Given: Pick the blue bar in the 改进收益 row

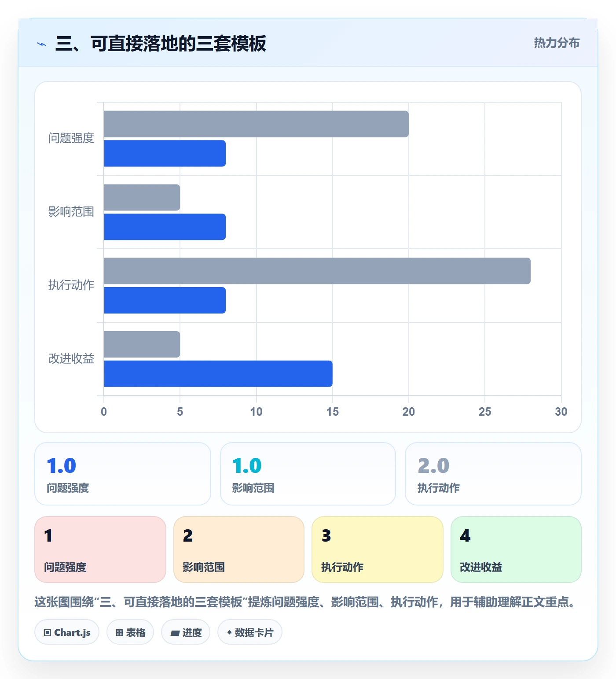Looking at the screenshot, I should click(x=218, y=374).
